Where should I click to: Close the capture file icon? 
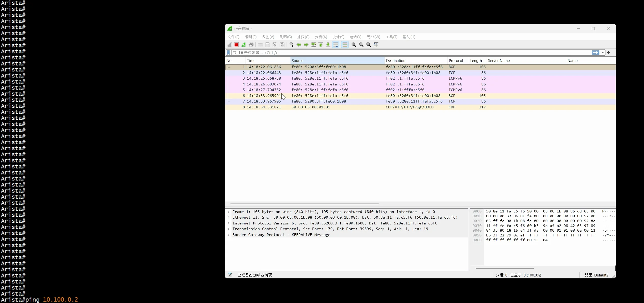click(x=275, y=45)
